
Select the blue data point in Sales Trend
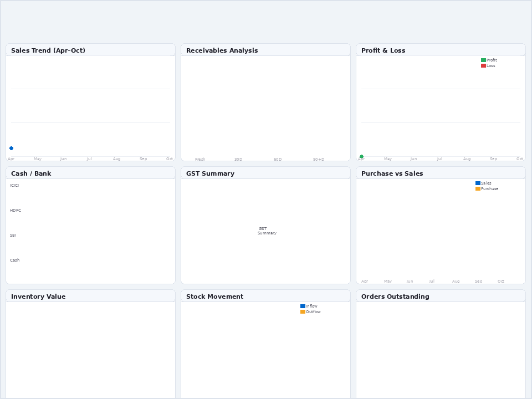click(x=11, y=149)
